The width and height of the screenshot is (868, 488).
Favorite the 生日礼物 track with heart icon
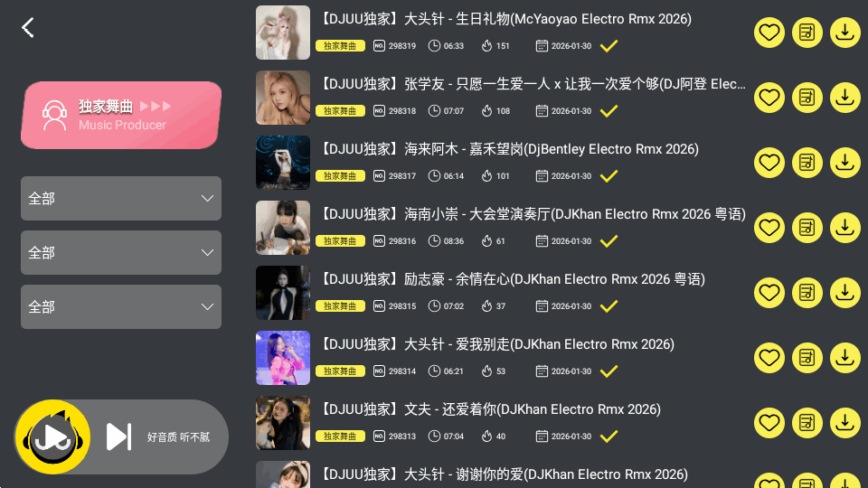(x=769, y=33)
